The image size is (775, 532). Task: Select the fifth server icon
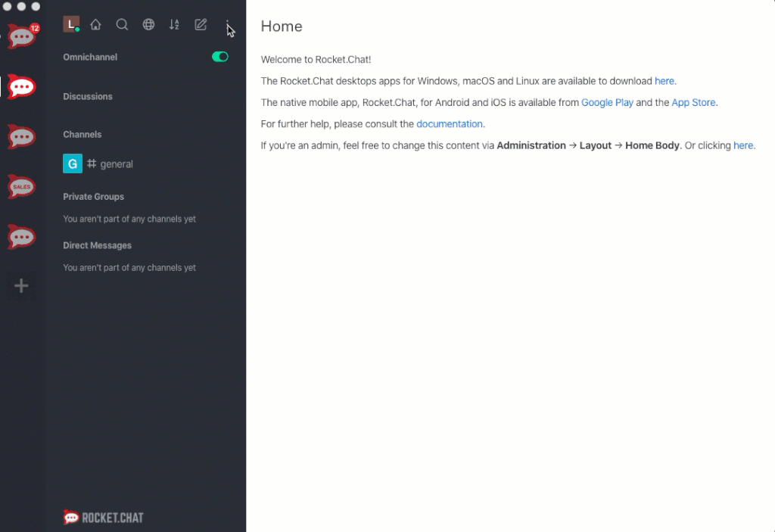[21, 237]
